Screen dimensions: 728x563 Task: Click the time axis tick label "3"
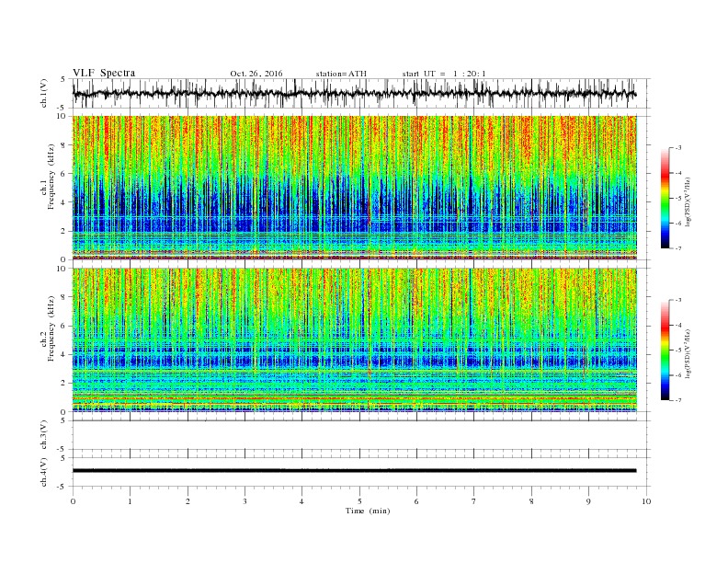245,501
